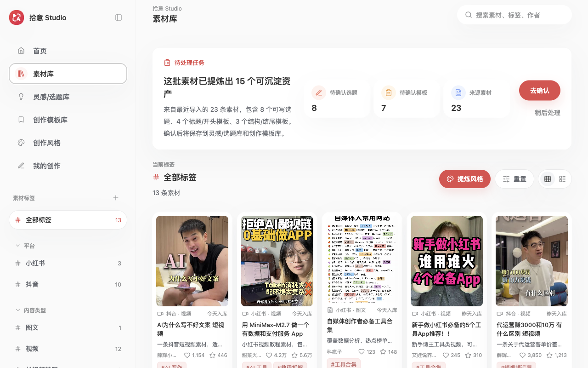Click the pencil icon for 我的创作
Screen dimensions: 588x368
(21, 166)
